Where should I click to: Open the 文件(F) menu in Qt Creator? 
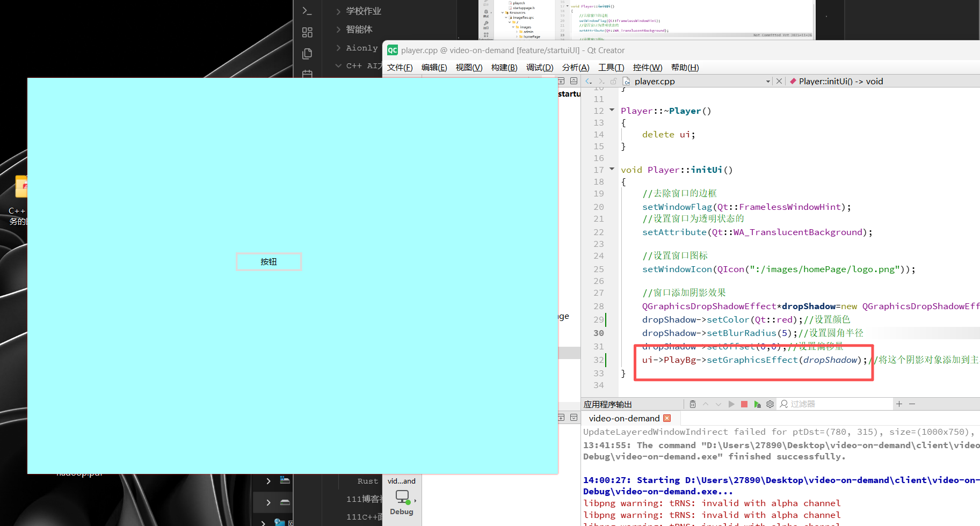tap(400, 68)
